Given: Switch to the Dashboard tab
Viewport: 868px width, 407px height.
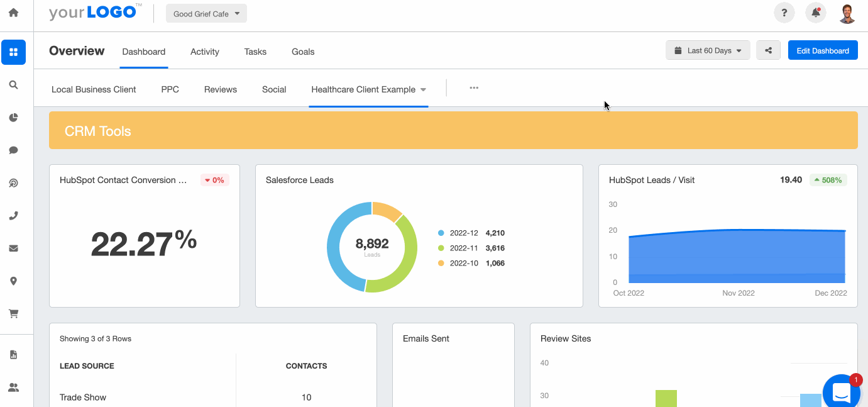Looking at the screenshot, I should click(x=144, y=52).
